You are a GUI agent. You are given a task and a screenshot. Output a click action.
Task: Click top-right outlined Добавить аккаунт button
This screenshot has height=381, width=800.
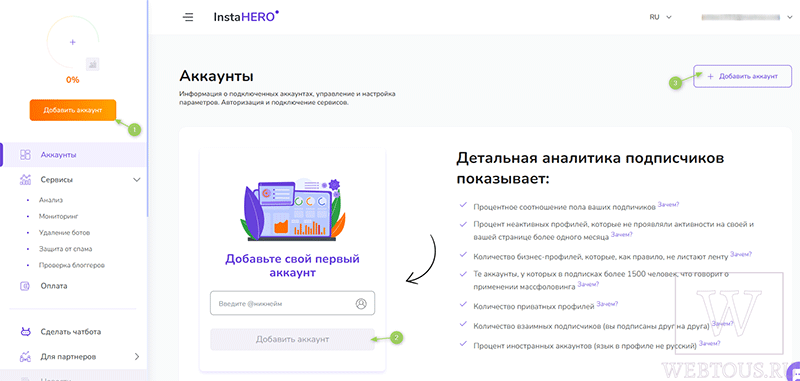[743, 77]
